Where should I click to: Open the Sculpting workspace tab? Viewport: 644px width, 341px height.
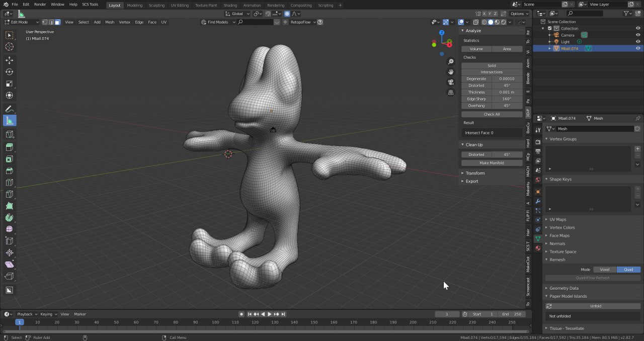[156, 5]
